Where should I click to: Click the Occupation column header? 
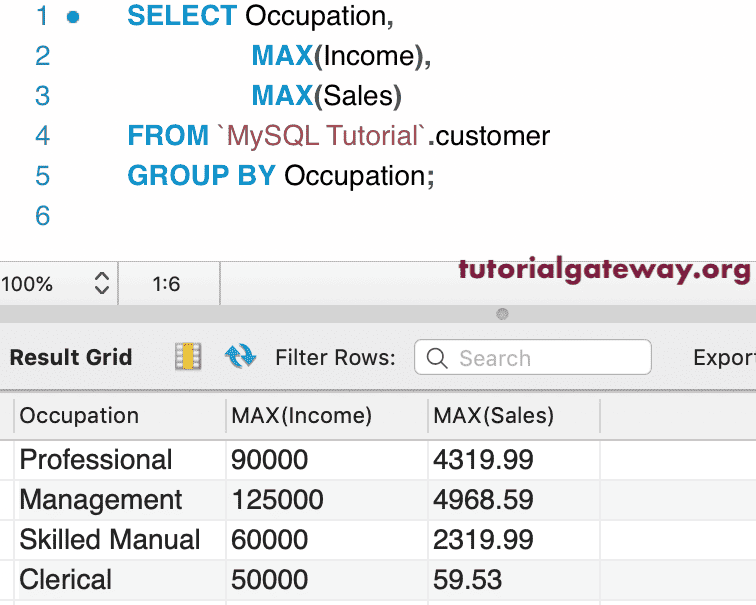pos(80,416)
